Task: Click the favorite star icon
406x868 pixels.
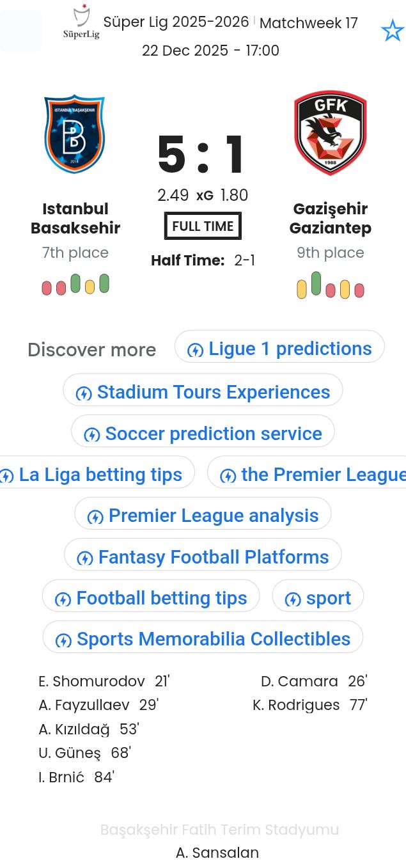Action: [x=392, y=30]
